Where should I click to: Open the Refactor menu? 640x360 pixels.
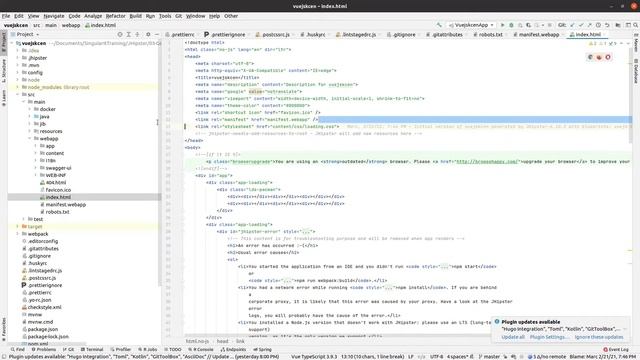click(x=116, y=16)
